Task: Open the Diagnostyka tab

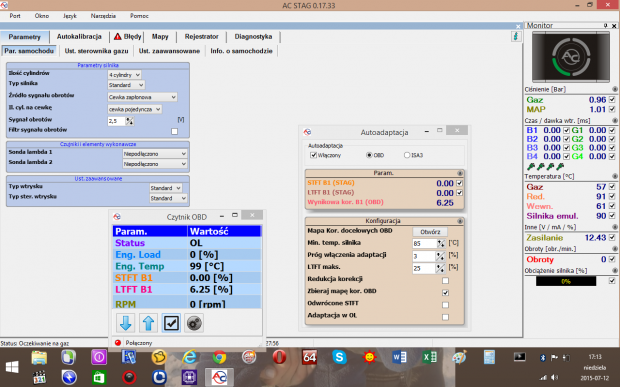Action: 253,36
